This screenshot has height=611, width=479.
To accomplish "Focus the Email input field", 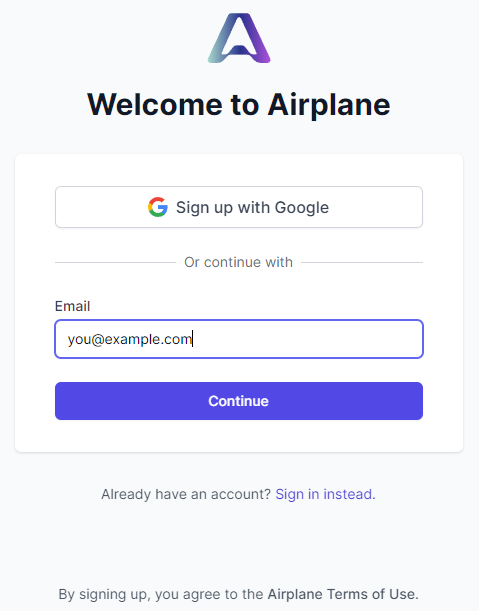I will coord(239,339).
